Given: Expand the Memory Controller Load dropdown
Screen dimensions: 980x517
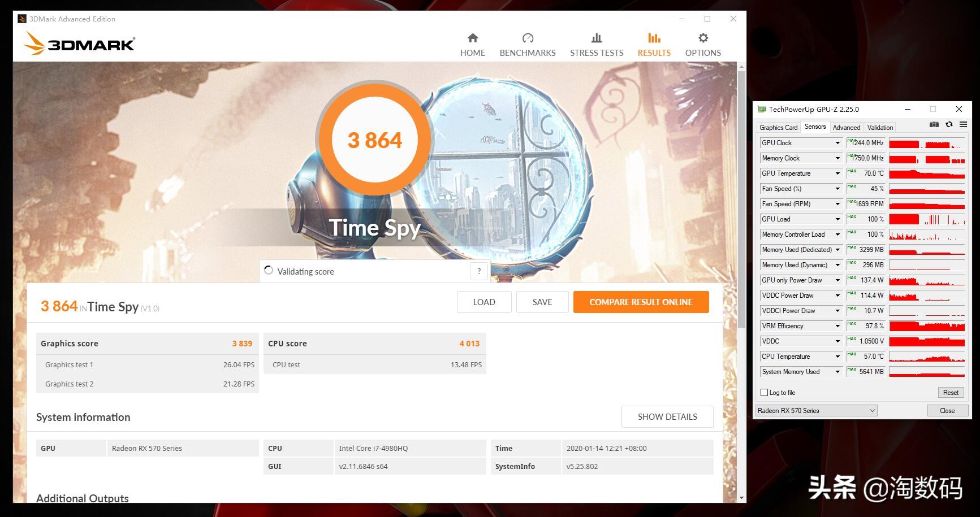Looking at the screenshot, I should click(x=837, y=234).
